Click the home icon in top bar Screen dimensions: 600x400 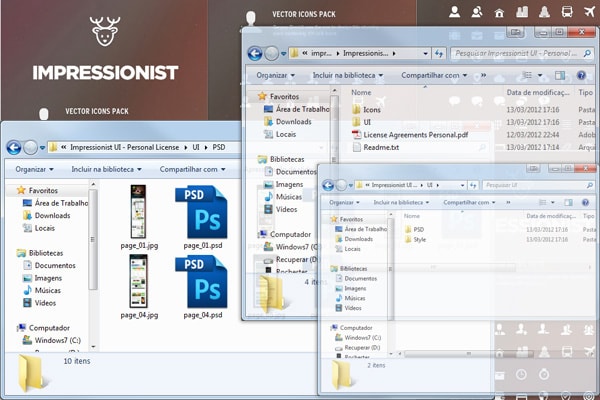point(499,13)
